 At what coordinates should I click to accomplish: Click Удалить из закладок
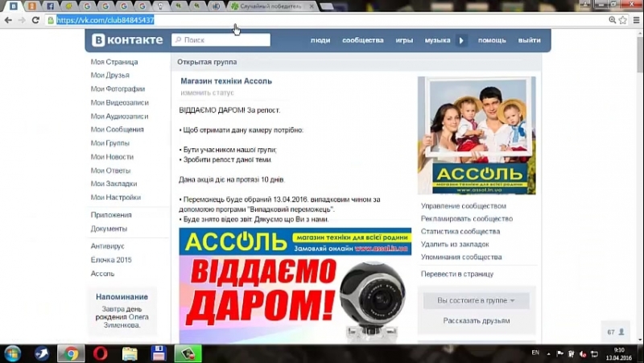pyautogui.click(x=455, y=244)
